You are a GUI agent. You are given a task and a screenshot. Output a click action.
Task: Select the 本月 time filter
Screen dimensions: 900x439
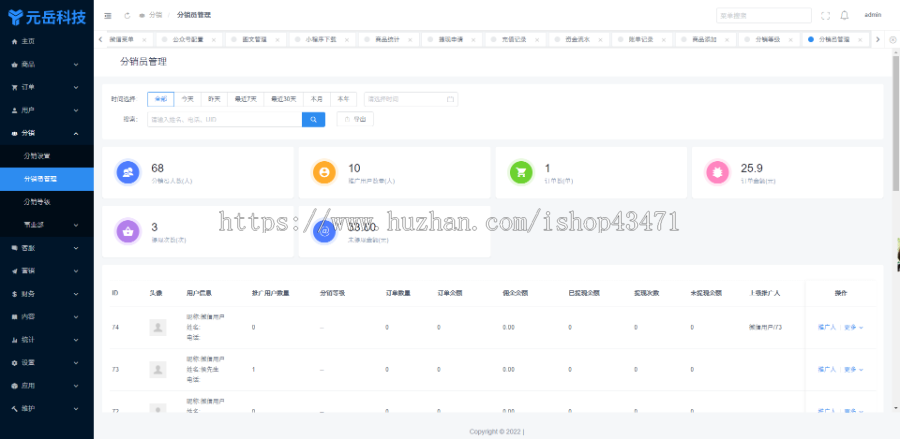point(317,99)
